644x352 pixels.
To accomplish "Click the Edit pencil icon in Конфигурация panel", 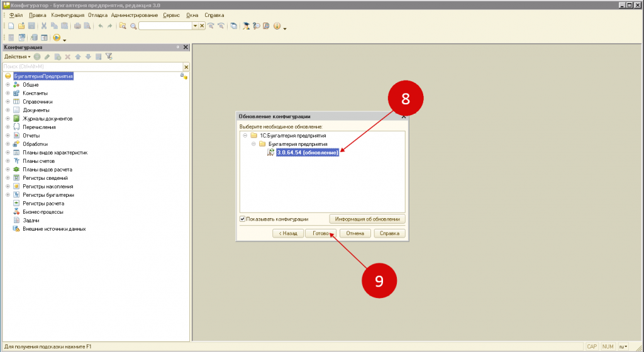I will click(x=47, y=57).
